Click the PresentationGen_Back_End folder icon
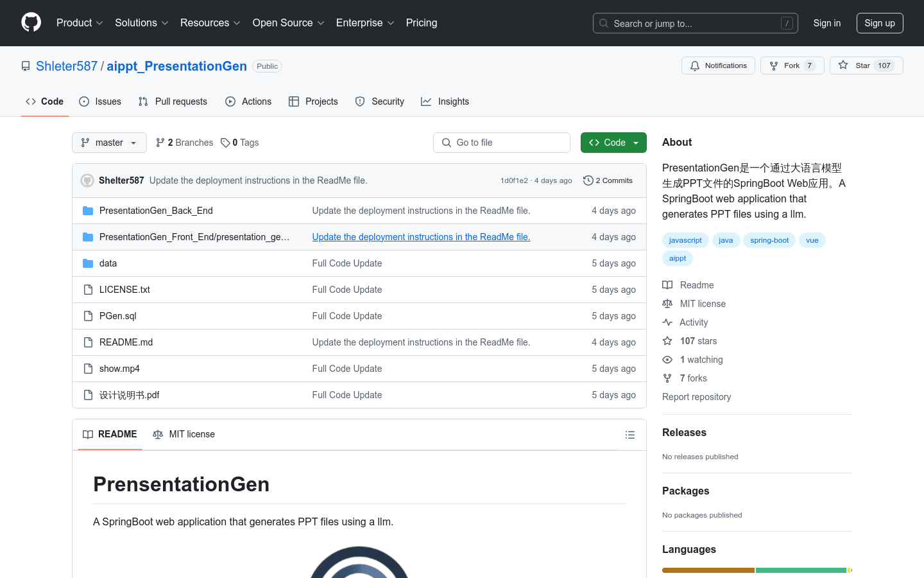 click(88, 211)
